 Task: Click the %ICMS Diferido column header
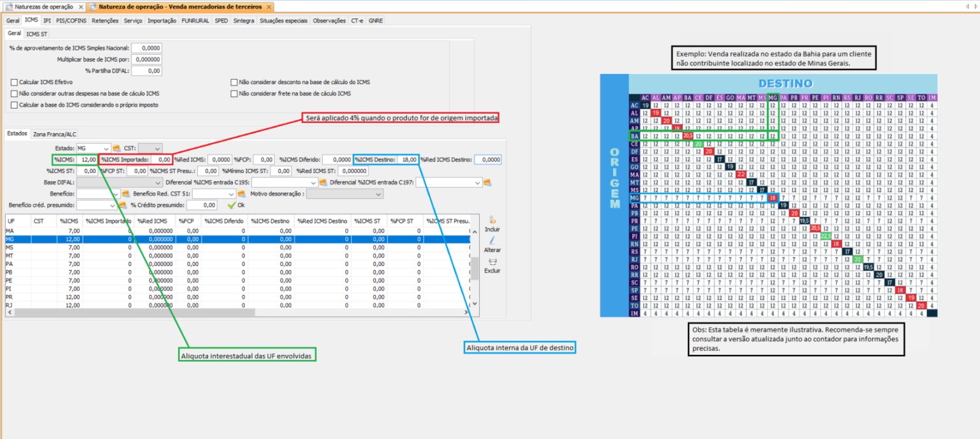(223, 221)
